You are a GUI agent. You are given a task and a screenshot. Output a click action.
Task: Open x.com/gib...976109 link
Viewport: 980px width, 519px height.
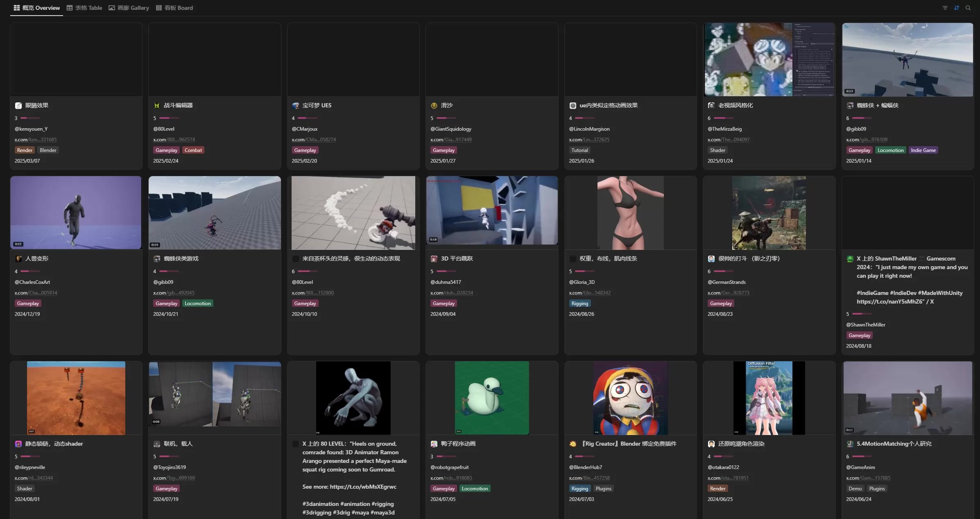point(867,140)
